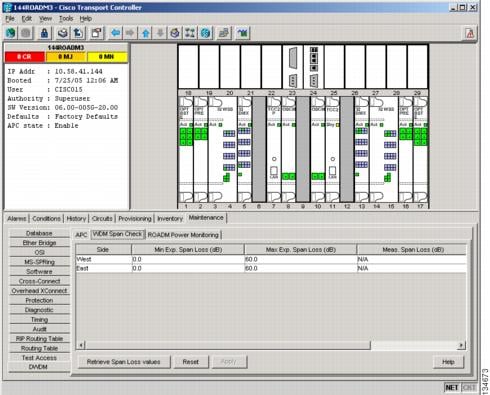490x395 pixels.
Task: Open the Software side tab
Action: tap(39, 272)
